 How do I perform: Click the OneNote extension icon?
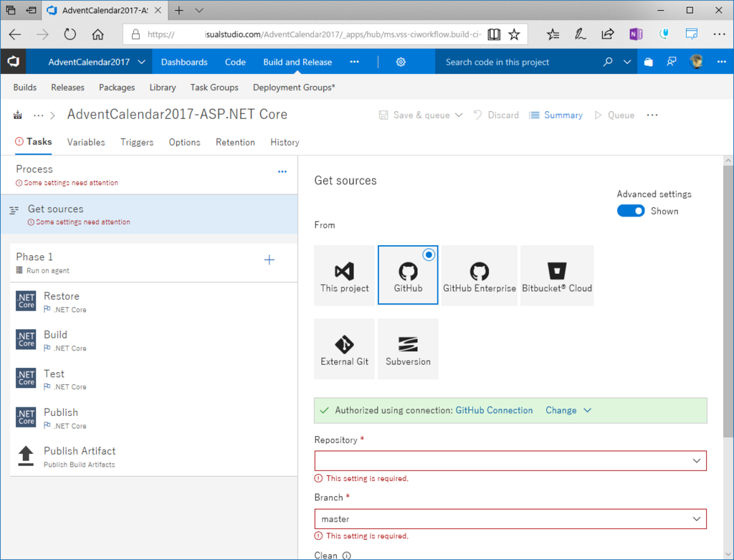[636, 34]
